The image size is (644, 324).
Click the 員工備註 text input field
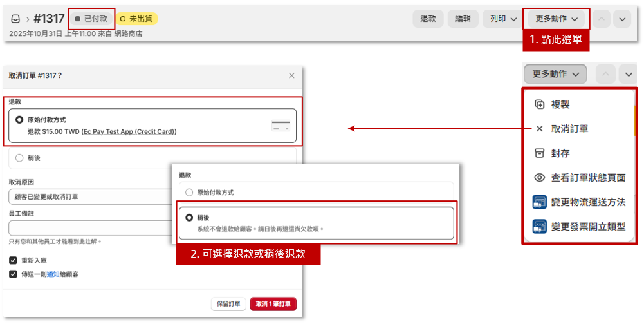pyautogui.click(x=90, y=228)
